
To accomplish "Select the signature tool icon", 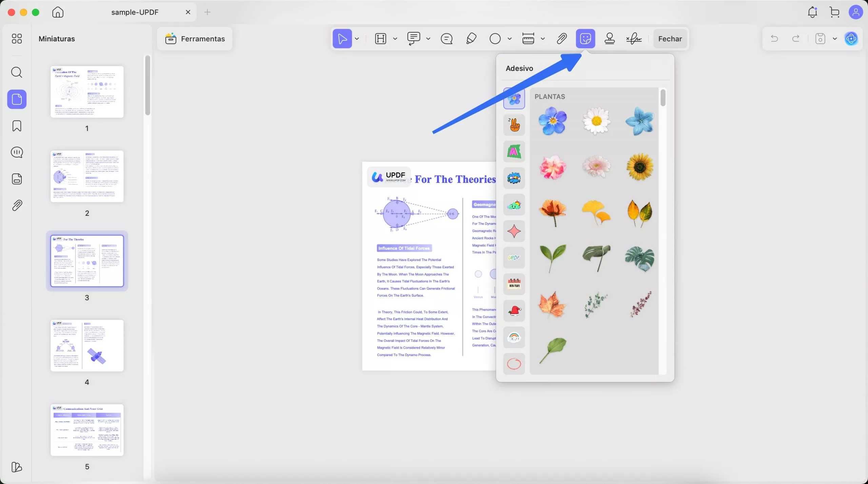I will [634, 39].
